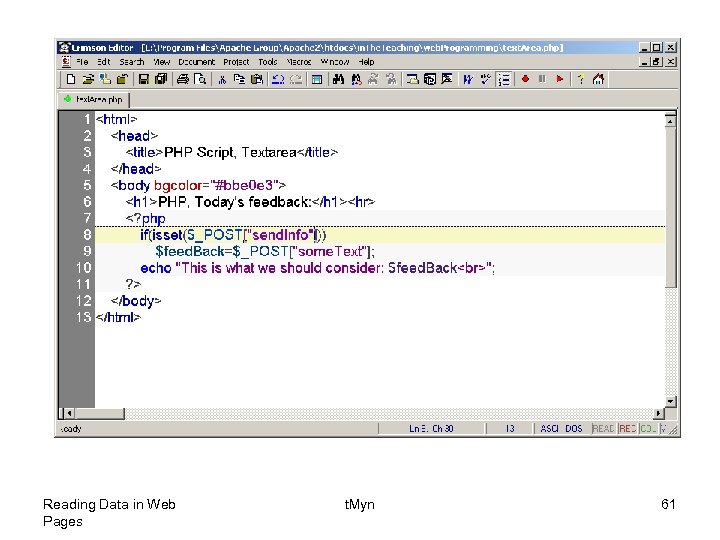Open the Macros menu
720x540 pixels.
[x=299, y=62]
